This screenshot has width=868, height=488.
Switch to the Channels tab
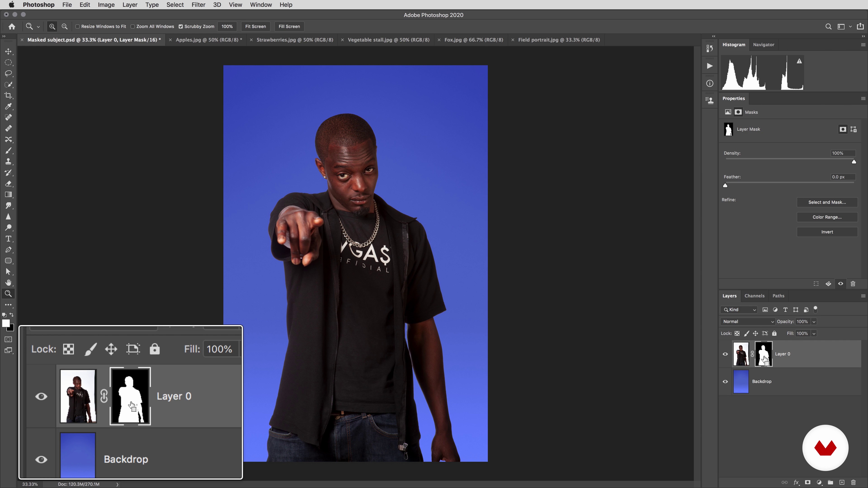(754, 296)
